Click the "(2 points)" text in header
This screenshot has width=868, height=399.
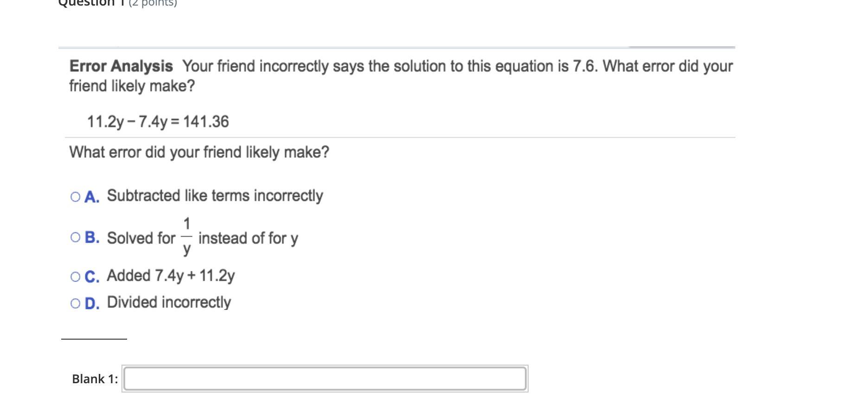click(153, 3)
